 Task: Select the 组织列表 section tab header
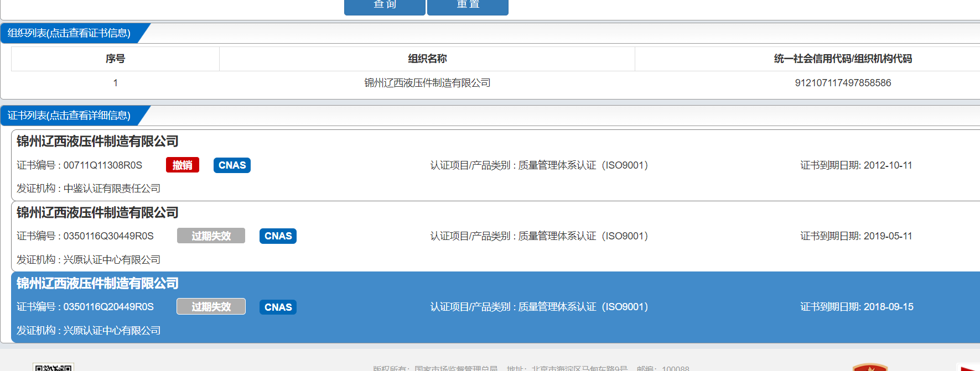69,33
